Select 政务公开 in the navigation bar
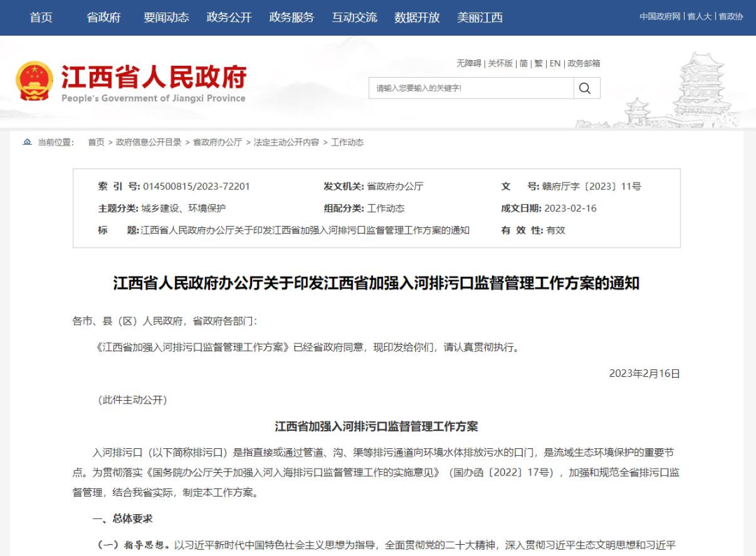756x556 pixels. 229,17
